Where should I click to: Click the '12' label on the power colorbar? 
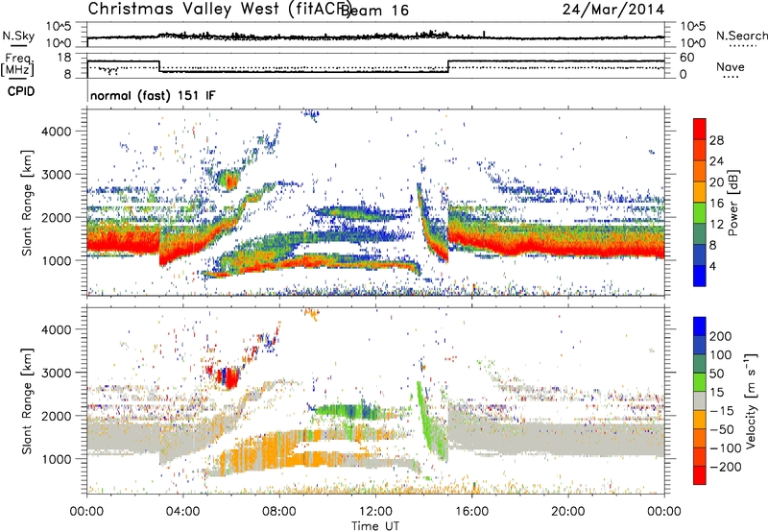pyautogui.click(x=716, y=225)
